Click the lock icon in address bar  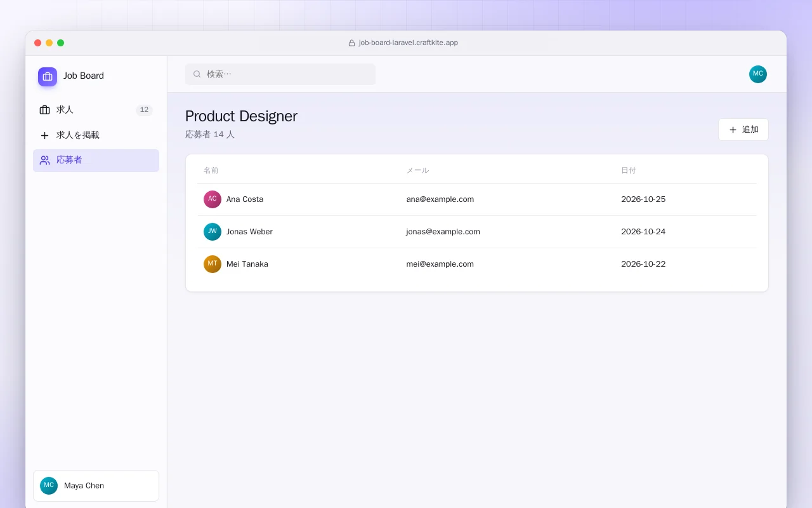pos(351,43)
